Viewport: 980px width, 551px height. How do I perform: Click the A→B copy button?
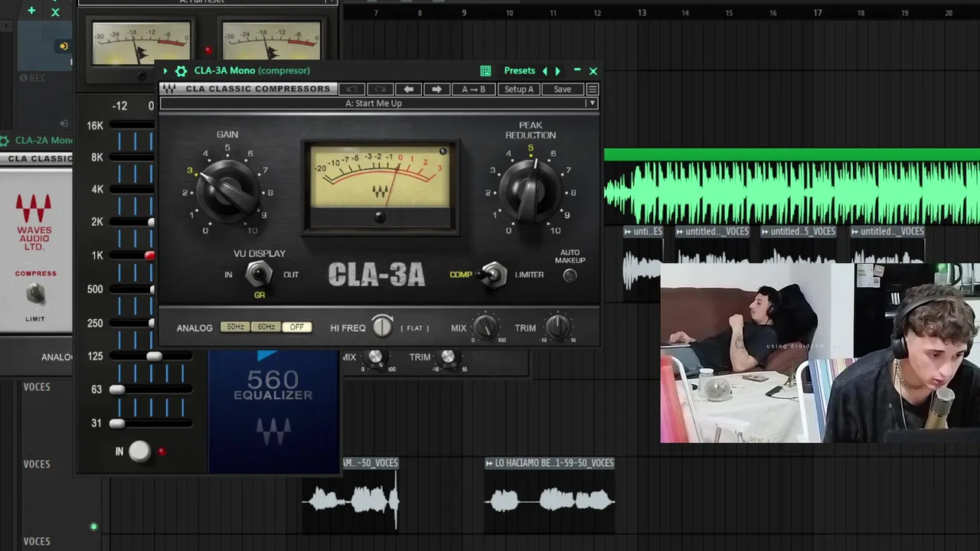(473, 90)
